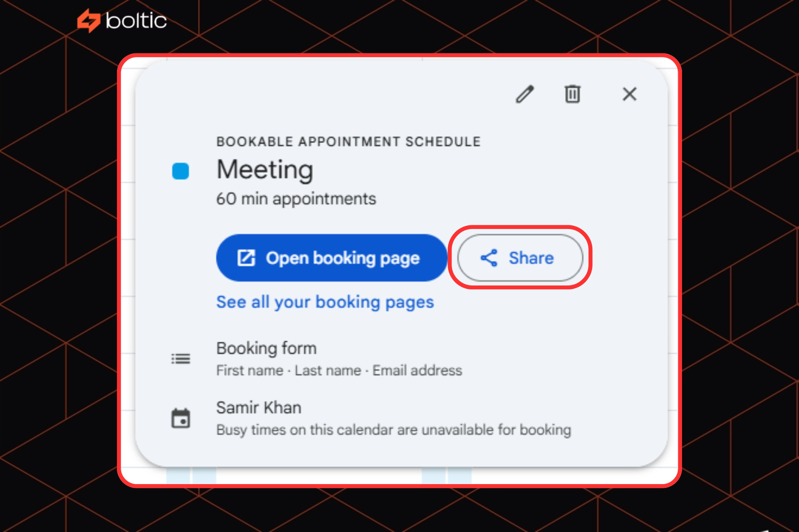Click the external link icon on Open booking page
Image resolution: width=799 pixels, height=532 pixels.
coord(246,258)
